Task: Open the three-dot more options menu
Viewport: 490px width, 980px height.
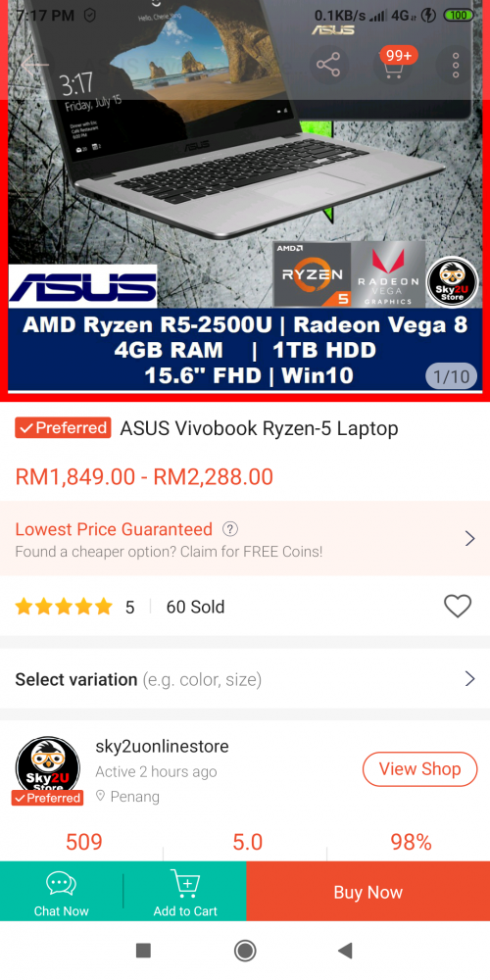Action: 457,65
